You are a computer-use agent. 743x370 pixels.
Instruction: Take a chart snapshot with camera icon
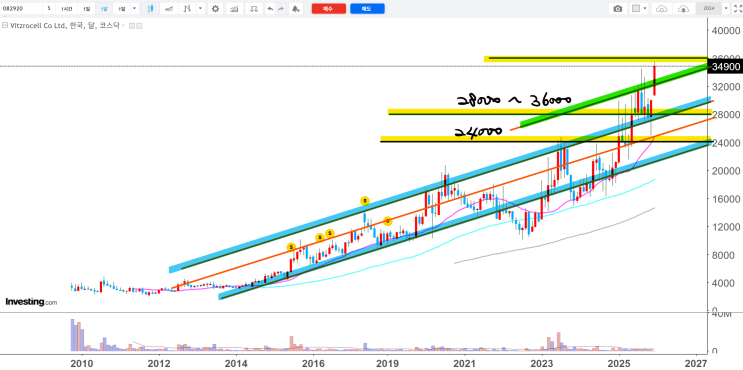[617, 9]
